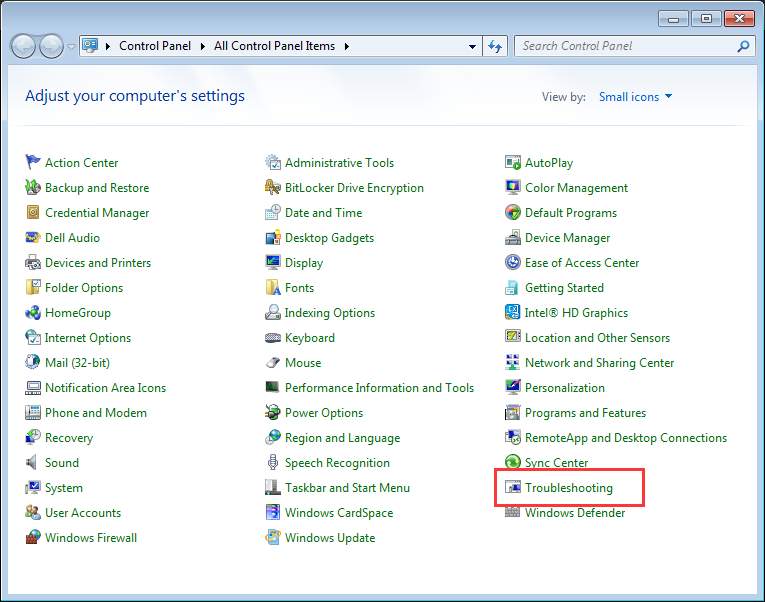Expand the address bar history dropdown arrow

pos(473,46)
